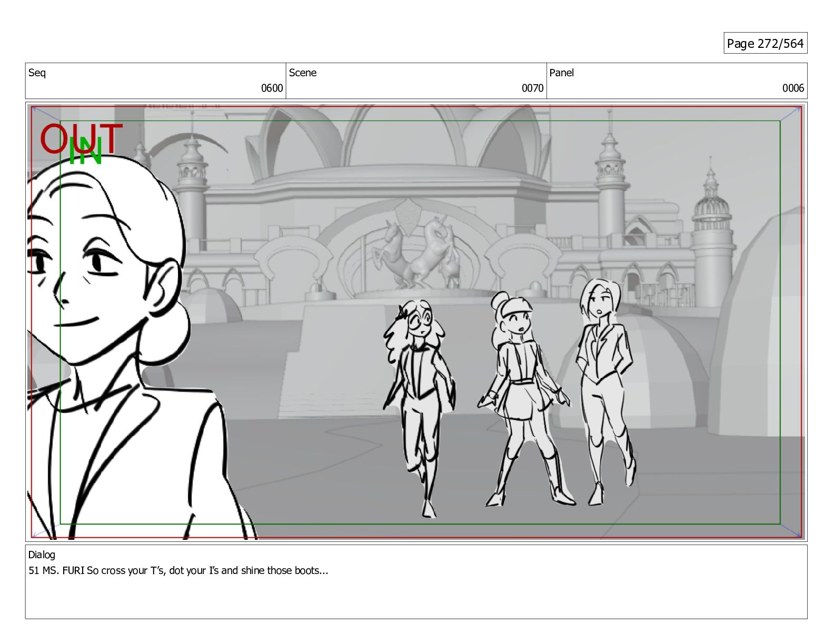Select the Seq label text
Image resolution: width=834 pixels, height=644 pixels.
(37, 73)
